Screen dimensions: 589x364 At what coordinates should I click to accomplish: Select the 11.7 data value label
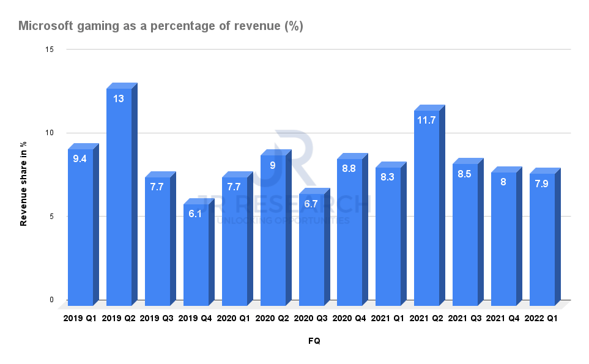click(426, 120)
